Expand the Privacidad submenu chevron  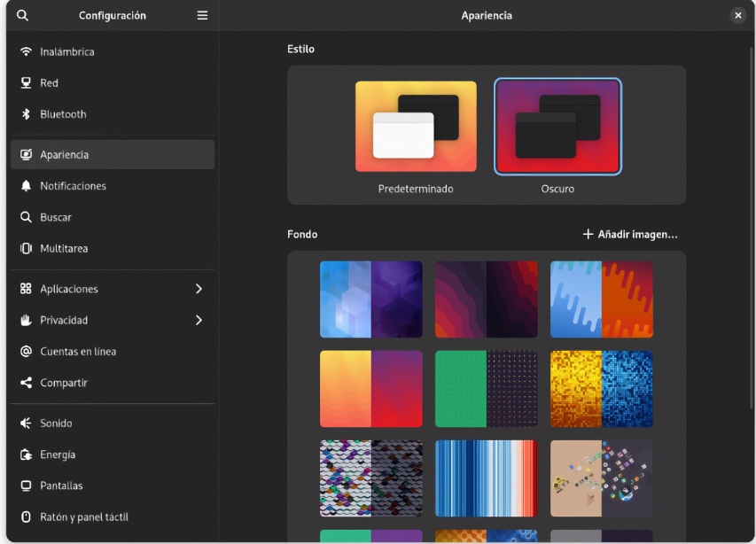199,321
